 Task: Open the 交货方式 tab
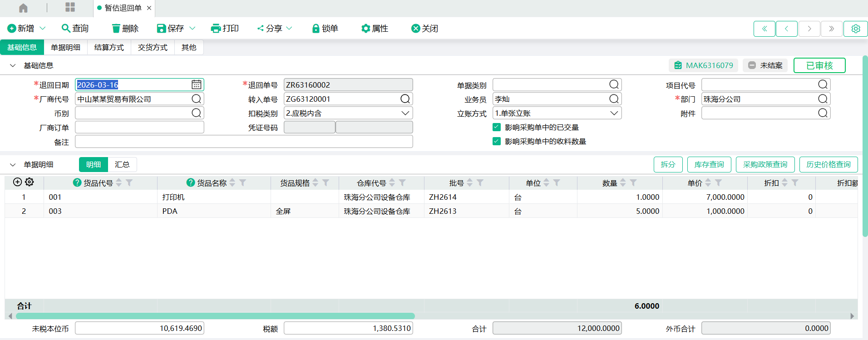[x=153, y=47]
